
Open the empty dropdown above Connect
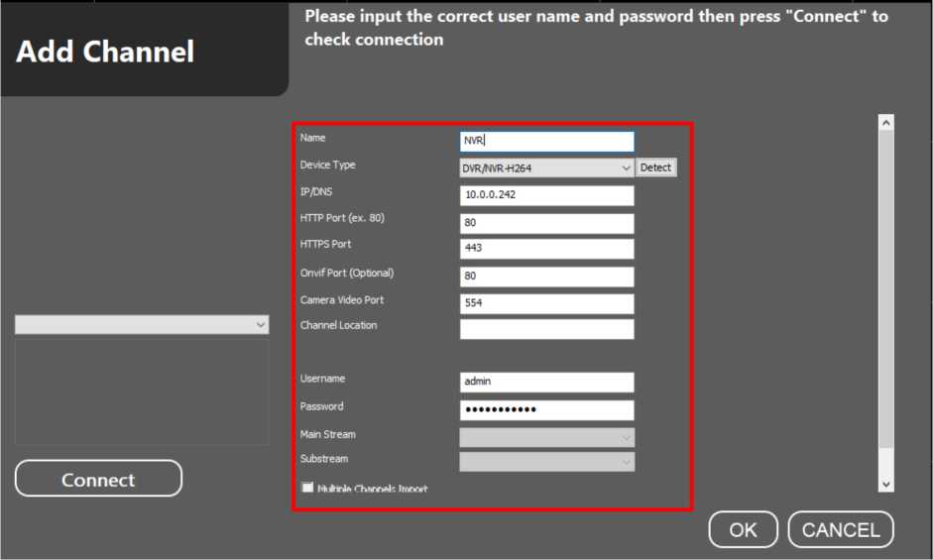(142, 325)
